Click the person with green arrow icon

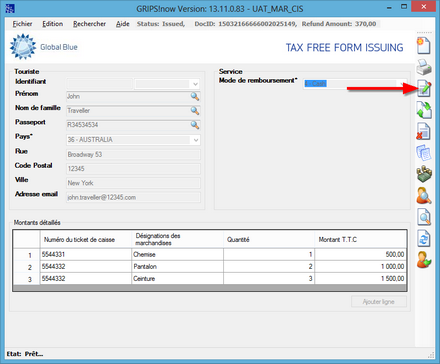coord(424,260)
